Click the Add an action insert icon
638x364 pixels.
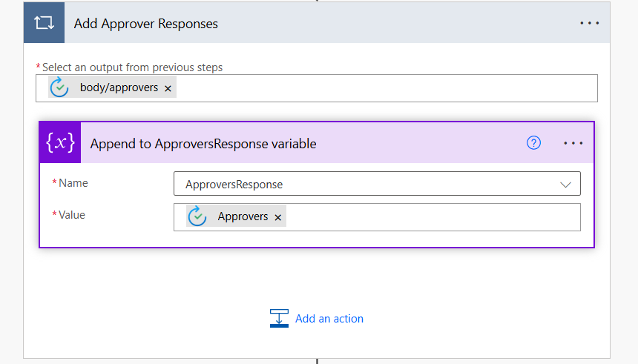point(279,318)
